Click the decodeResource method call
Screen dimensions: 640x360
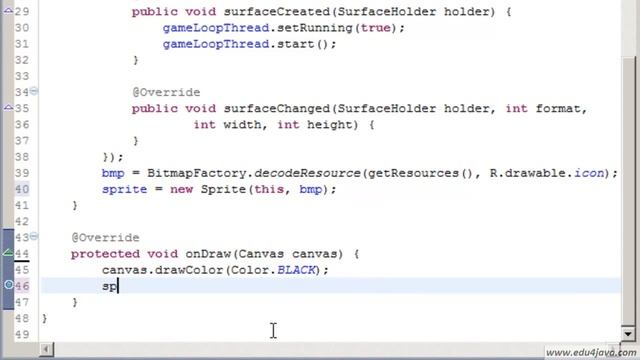tap(307, 173)
